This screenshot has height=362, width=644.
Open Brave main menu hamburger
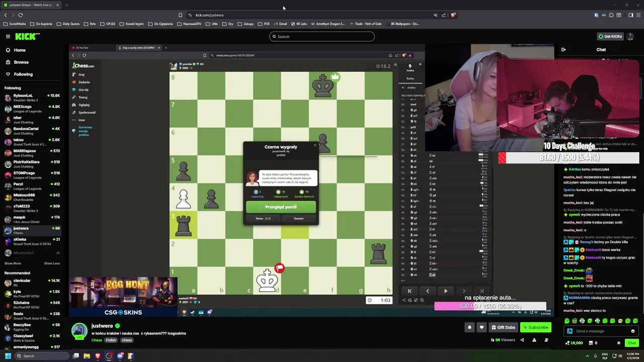(x=638, y=15)
